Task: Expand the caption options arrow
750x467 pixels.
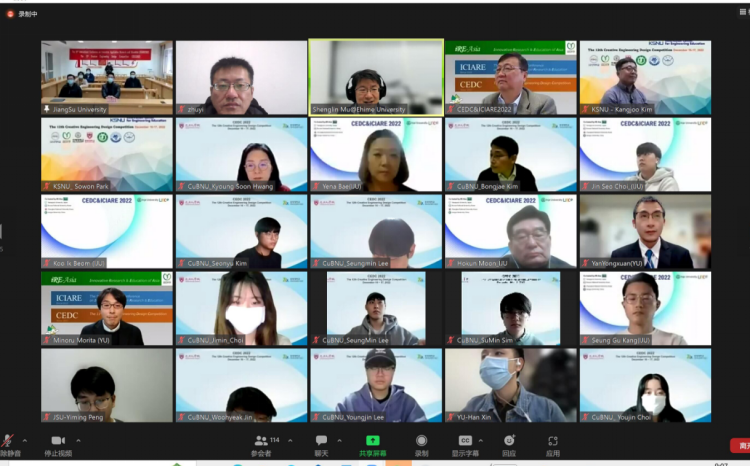Action: (481, 438)
